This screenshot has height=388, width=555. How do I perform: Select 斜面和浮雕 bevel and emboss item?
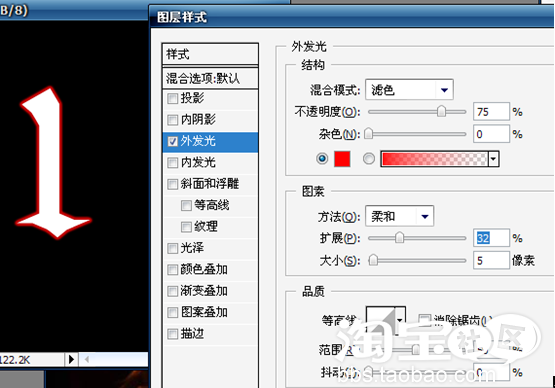(x=210, y=184)
